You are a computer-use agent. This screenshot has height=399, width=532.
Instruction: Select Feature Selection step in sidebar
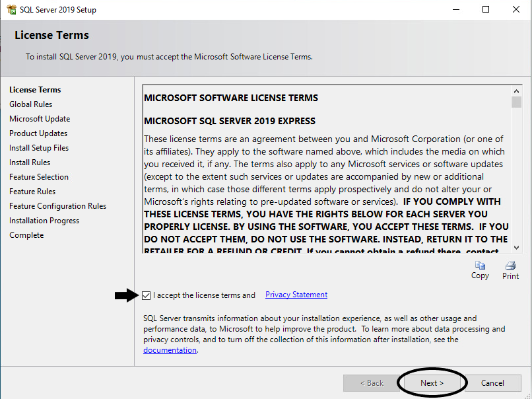pos(39,177)
